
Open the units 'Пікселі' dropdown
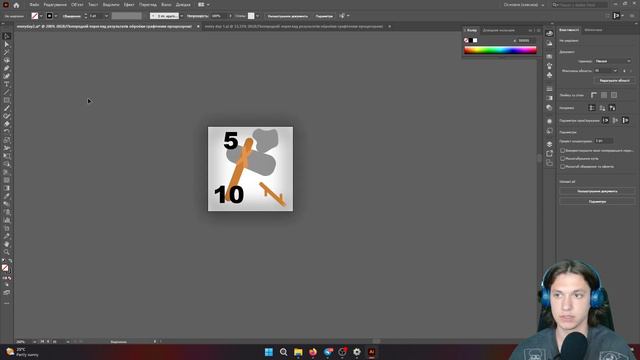(613, 61)
